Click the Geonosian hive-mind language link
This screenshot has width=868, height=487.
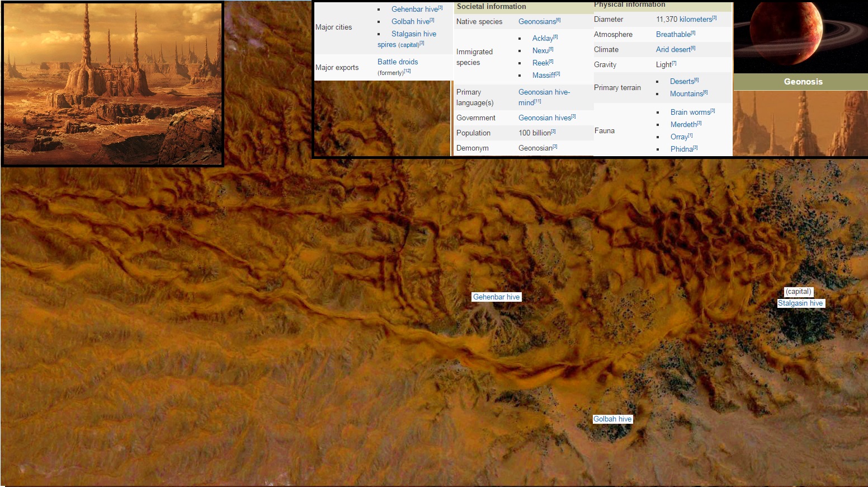tap(544, 92)
